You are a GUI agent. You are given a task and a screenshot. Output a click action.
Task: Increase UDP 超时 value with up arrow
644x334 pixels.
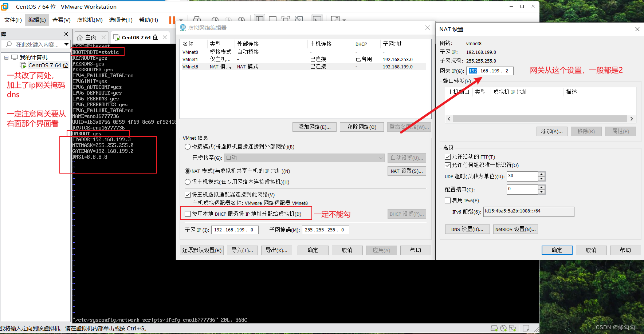[542, 174]
